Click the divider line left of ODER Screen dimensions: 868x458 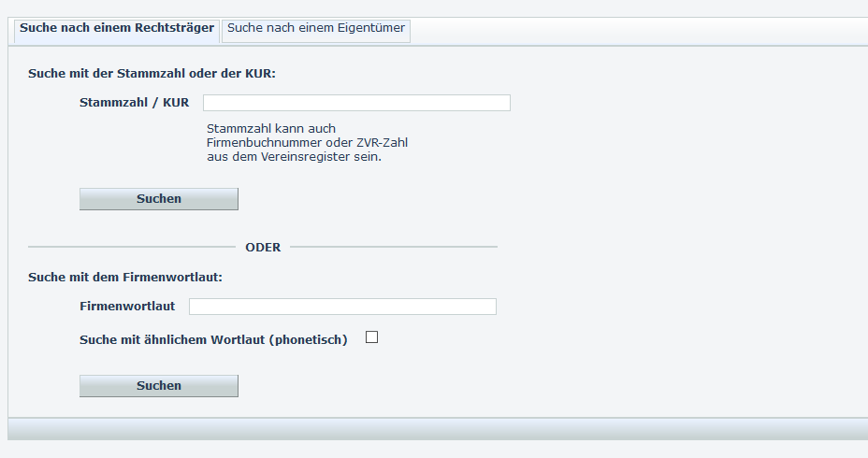click(x=131, y=248)
